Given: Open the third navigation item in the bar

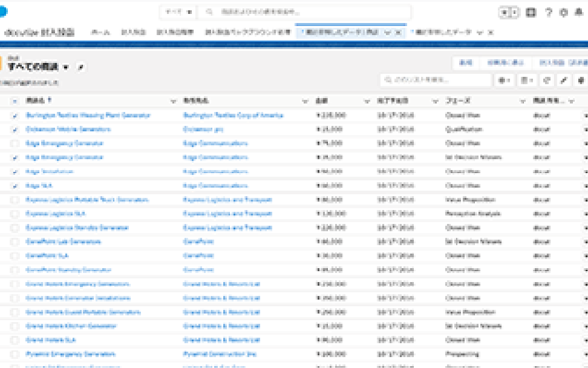Looking at the screenshot, I should tap(175, 33).
